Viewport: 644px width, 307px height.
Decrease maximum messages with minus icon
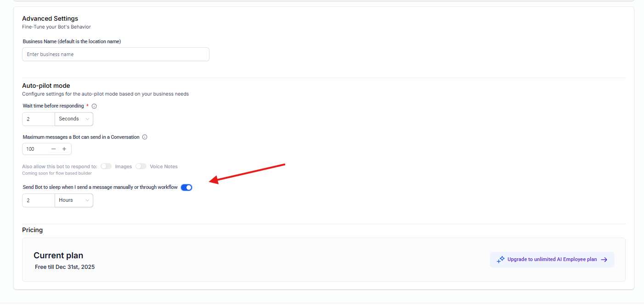tap(53, 149)
